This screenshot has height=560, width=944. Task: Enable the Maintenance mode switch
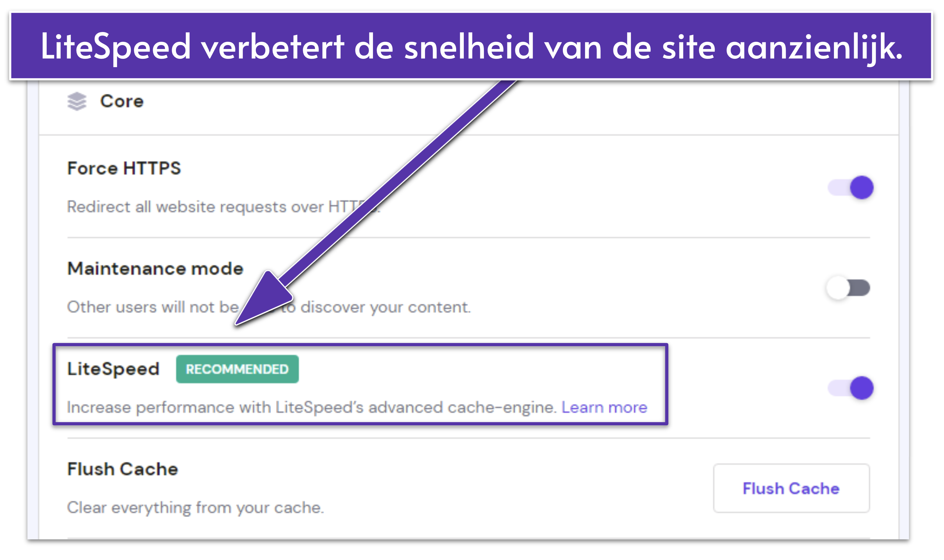848,288
